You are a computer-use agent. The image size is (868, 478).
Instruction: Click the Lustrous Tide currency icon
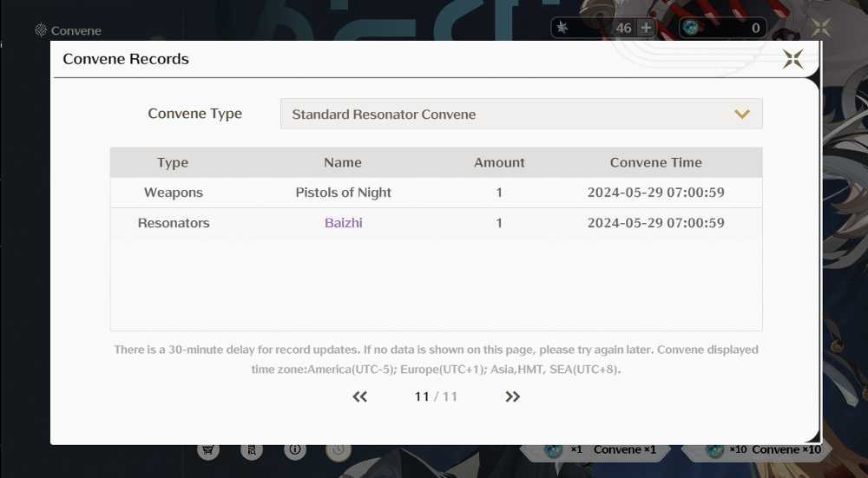coord(691,28)
